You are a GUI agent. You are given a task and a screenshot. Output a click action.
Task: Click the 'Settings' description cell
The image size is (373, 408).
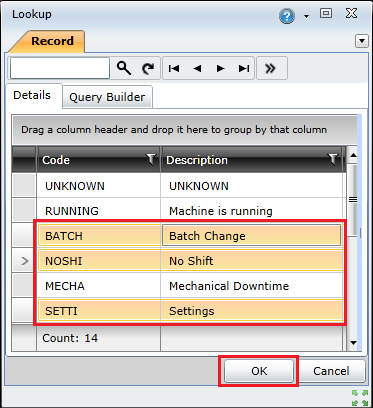click(x=251, y=311)
